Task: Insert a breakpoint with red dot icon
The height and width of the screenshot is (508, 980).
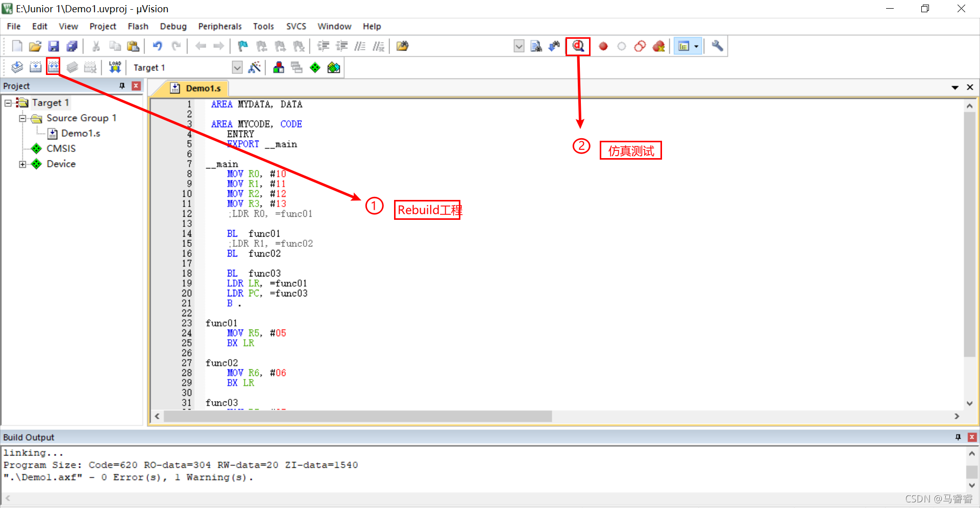Action: click(x=603, y=46)
